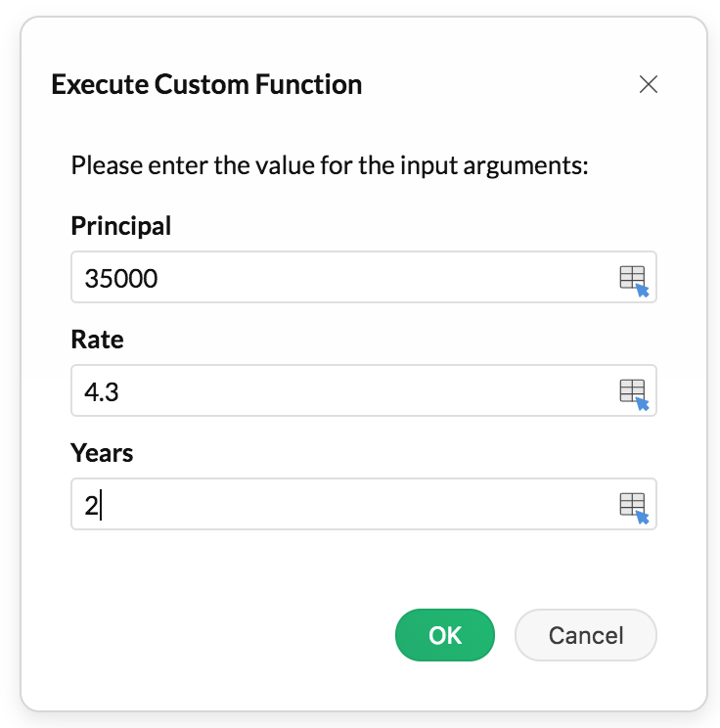Click the input arguments instruction text
The image size is (720, 728).
coord(330,164)
